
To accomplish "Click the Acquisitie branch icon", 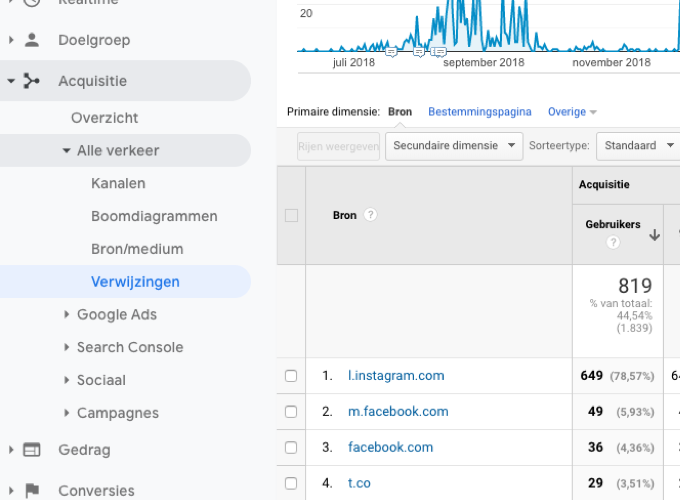I will click(x=32, y=81).
